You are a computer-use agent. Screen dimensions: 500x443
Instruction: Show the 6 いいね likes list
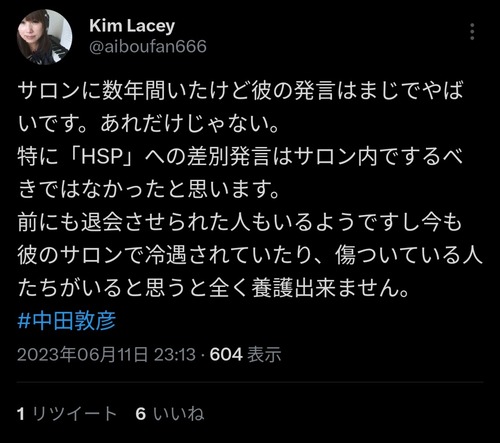click(x=170, y=414)
